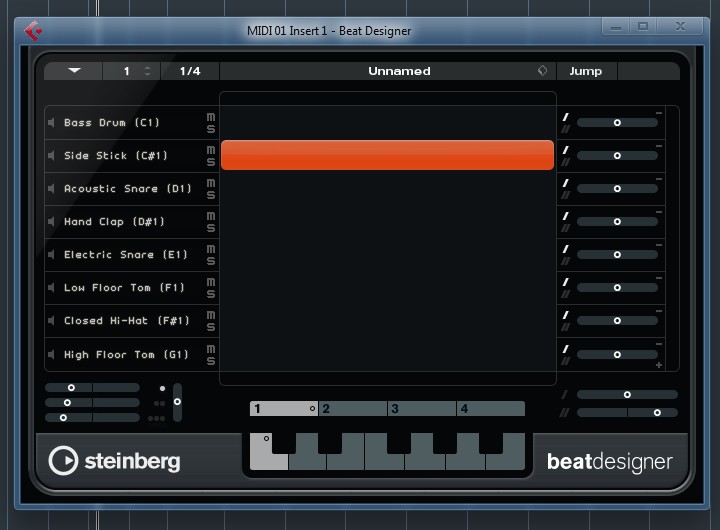
Task: Open the preset management diamond icon
Action: 542,71
